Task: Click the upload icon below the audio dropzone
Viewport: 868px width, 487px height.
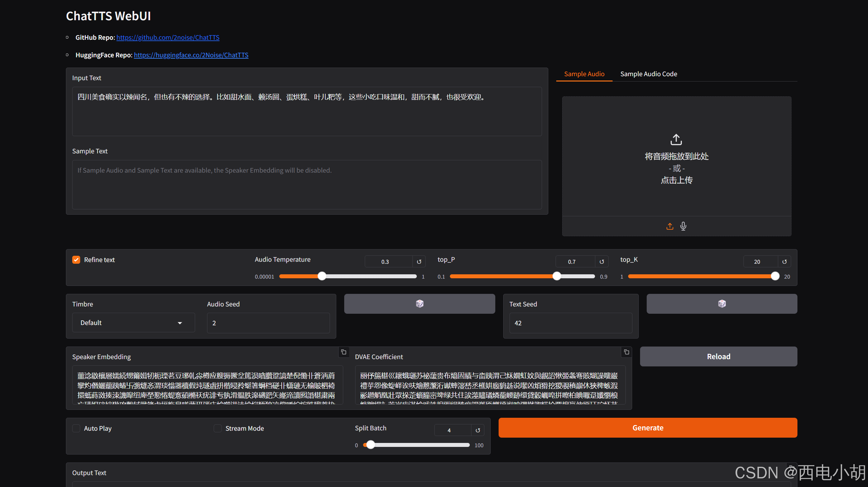Action: 670,226
